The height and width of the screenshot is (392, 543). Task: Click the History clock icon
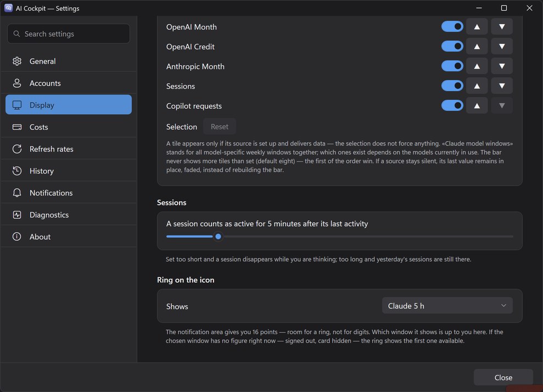point(17,171)
